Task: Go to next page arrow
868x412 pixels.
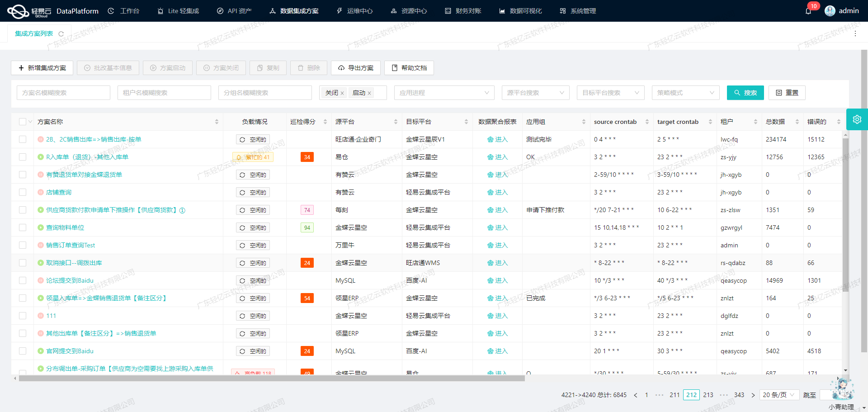Action: [x=753, y=395]
